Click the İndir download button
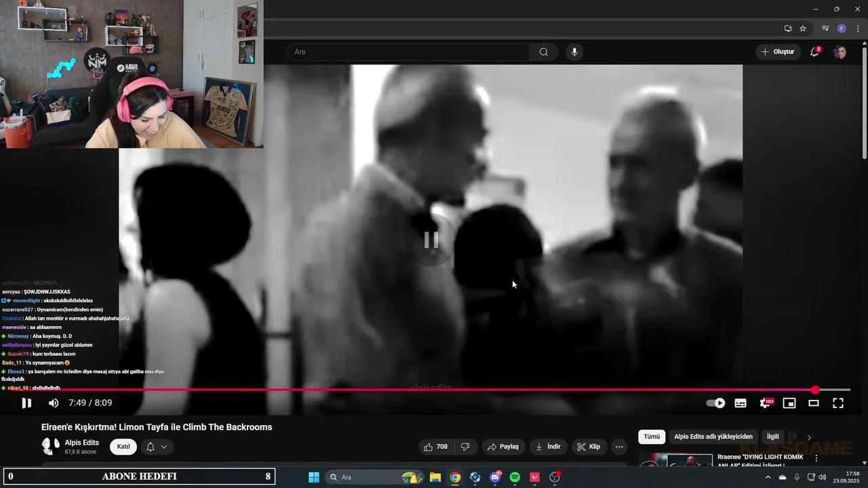This screenshot has width=868, height=488. coord(548,447)
